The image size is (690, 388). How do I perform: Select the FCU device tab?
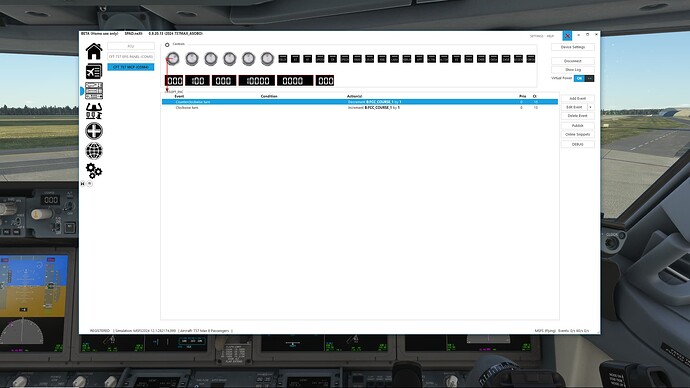tap(131, 46)
